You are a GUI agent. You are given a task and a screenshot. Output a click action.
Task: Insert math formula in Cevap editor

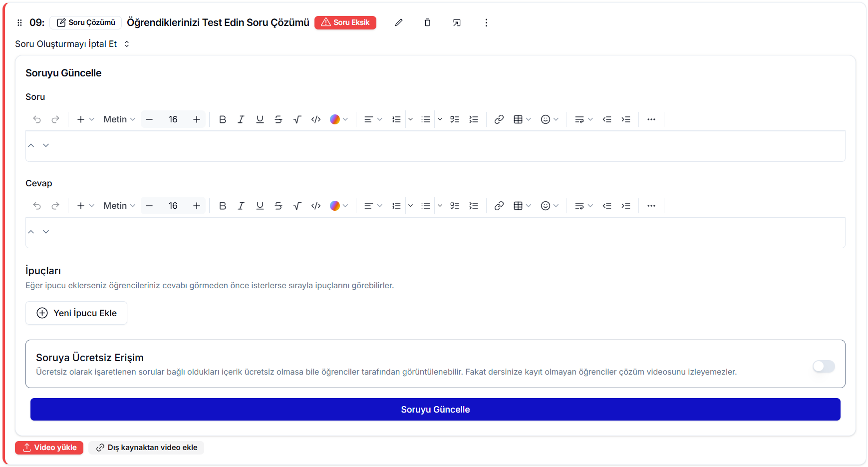(297, 206)
